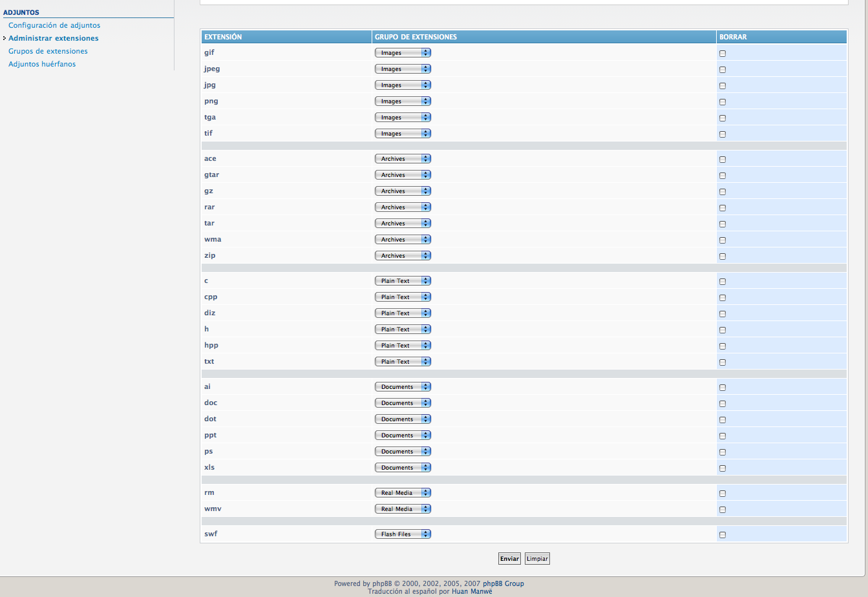This screenshot has height=597, width=868.
Task: Check the Borrar checkbox for gif
Action: 723,54
